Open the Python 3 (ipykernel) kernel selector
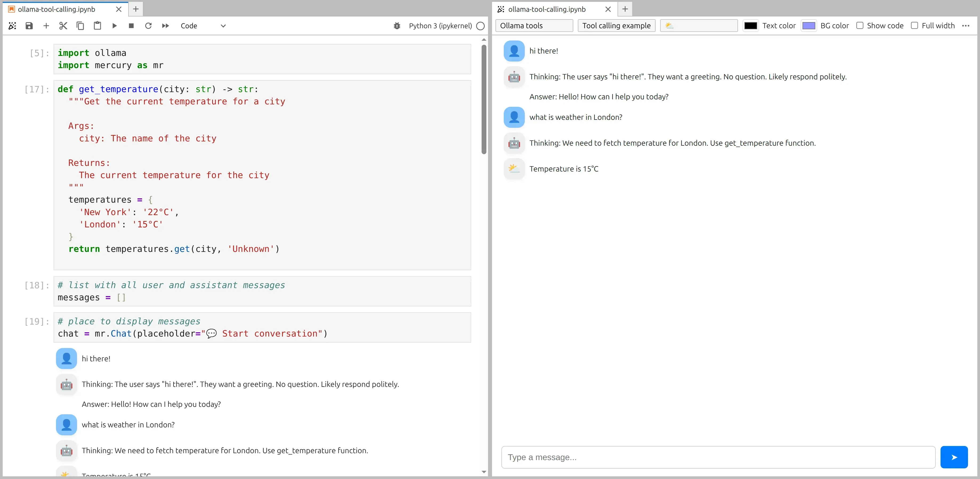Viewport: 980px width, 479px height. click(x=440, y=26)
